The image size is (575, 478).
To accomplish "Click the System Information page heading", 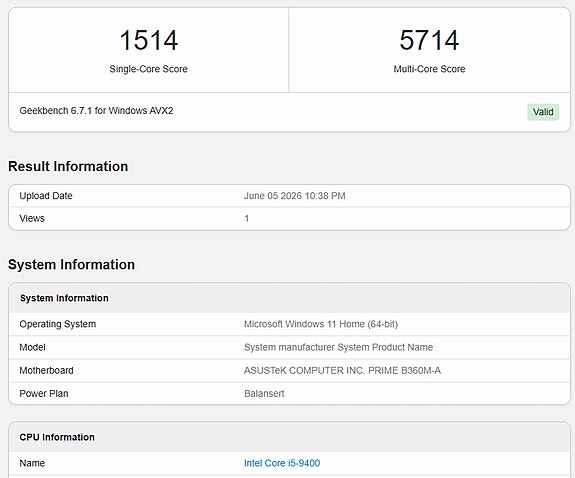I will (x=72, y=265).
